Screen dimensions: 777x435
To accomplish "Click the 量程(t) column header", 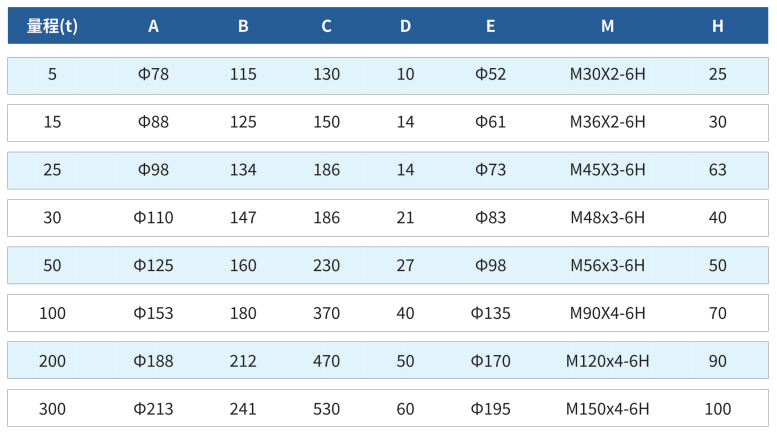I will coord(52,26).
